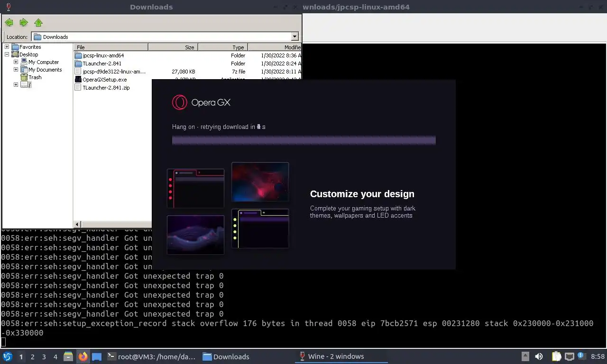Click the Opera GX download progress bar

pyautogui.click(x=303, y=140)
